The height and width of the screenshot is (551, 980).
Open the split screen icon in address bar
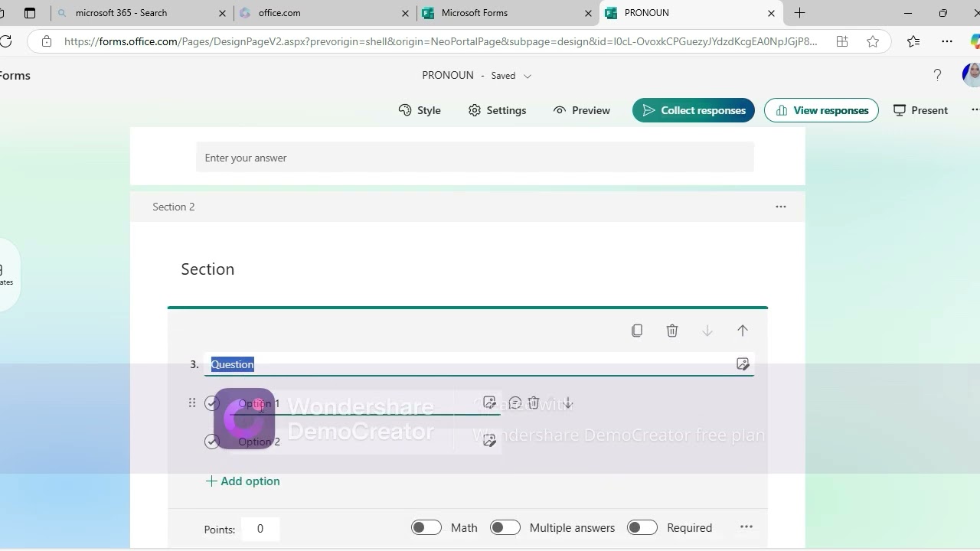click(842, 41)
